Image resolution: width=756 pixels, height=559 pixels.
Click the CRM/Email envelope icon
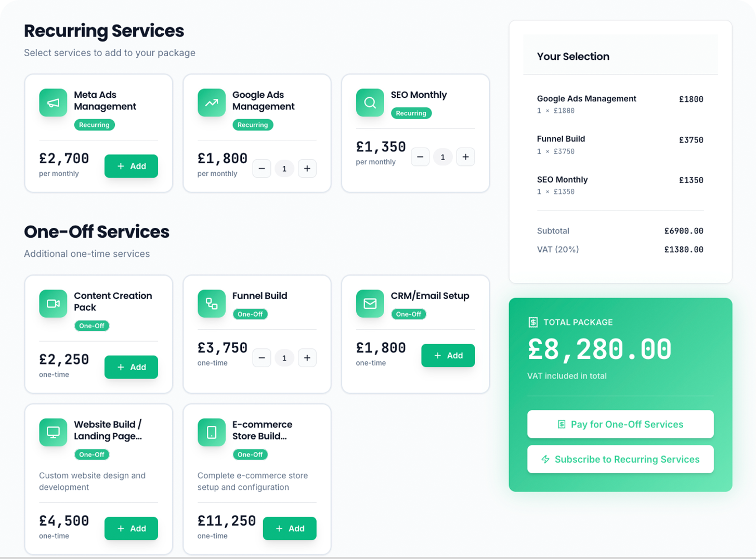pyautogui.click(x=370, y=303)
